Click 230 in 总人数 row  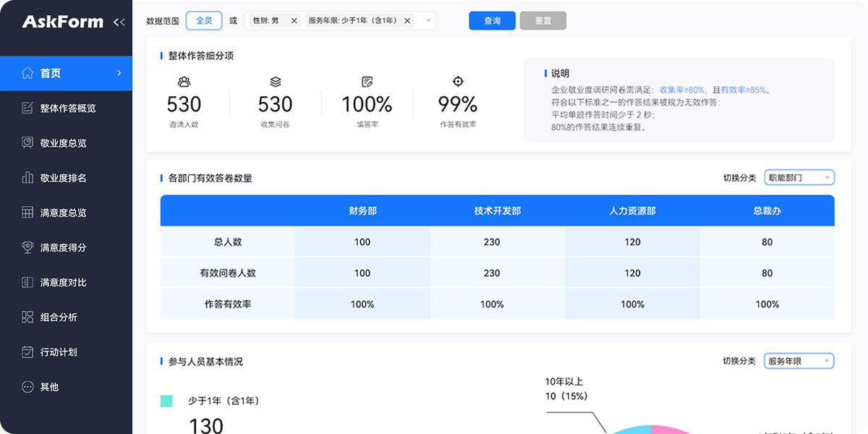click(x=492, y=242)
